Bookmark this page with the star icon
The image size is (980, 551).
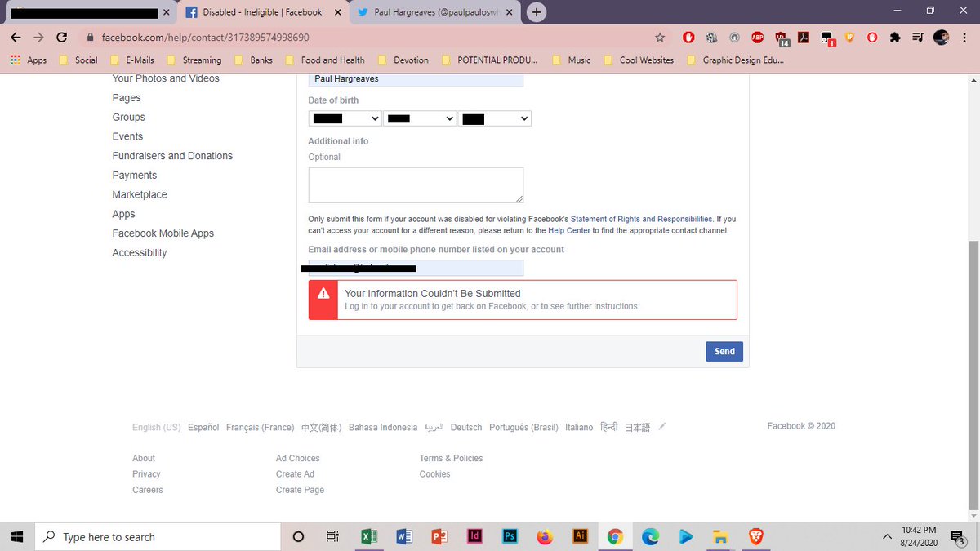(660, 38)
